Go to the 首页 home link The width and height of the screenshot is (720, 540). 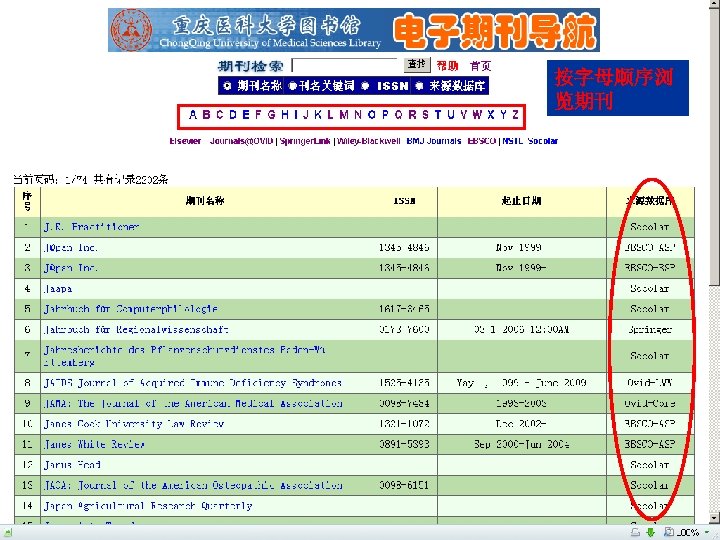coord(480,66)
